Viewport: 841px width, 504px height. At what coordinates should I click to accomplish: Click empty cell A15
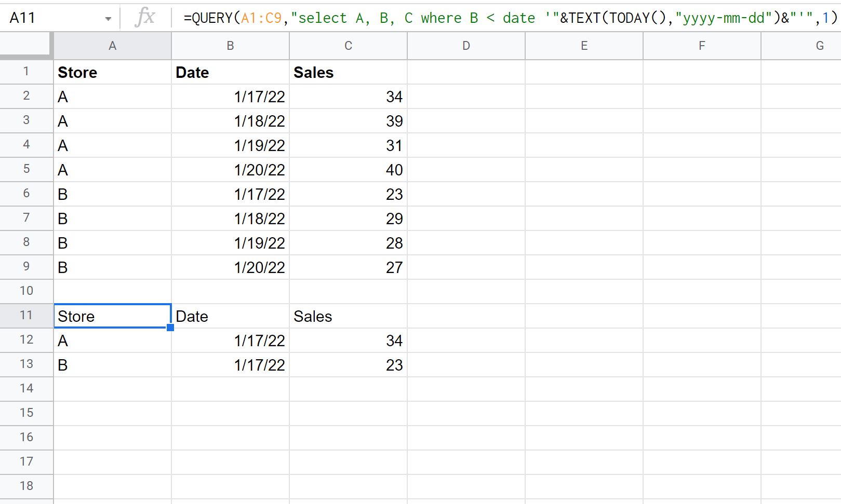(x=112, y=414)
